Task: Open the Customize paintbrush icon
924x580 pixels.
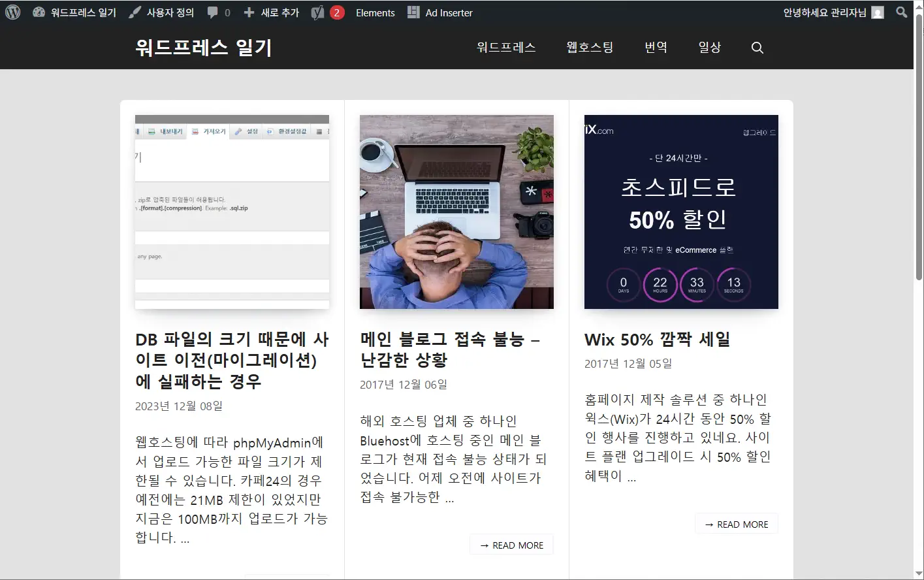Action: click(x=135, y=12)
